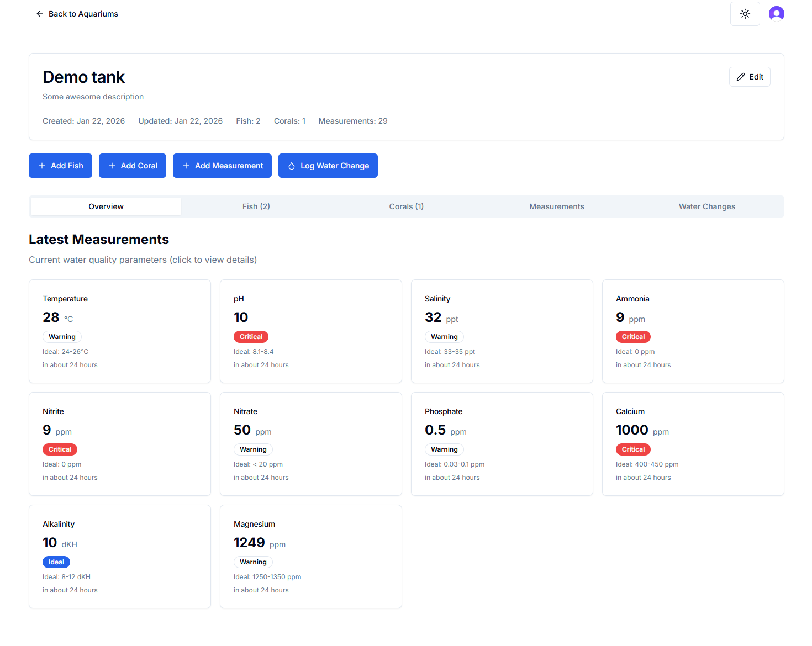Image resolution: width=812 pixels, height=646 pixels.
Task: Open the user profile avatar
Action: 776,14
